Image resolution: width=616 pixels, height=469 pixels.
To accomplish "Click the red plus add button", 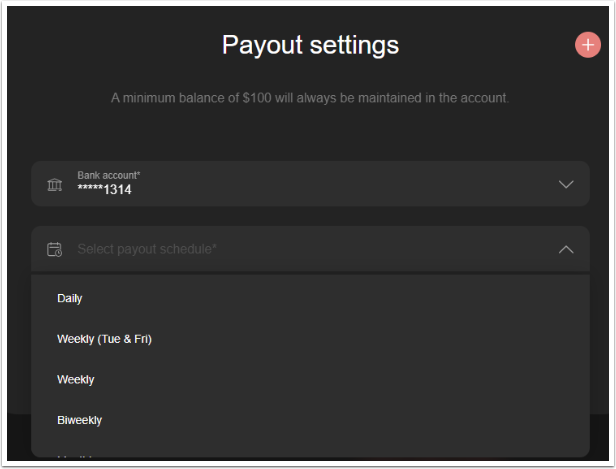I will click(x=588, y=45).
